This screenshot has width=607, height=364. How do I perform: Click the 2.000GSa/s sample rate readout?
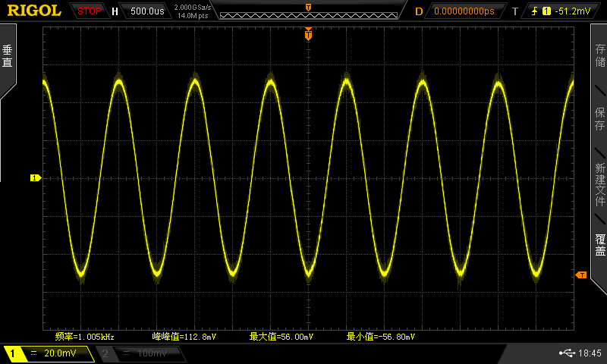pos(193,8)
